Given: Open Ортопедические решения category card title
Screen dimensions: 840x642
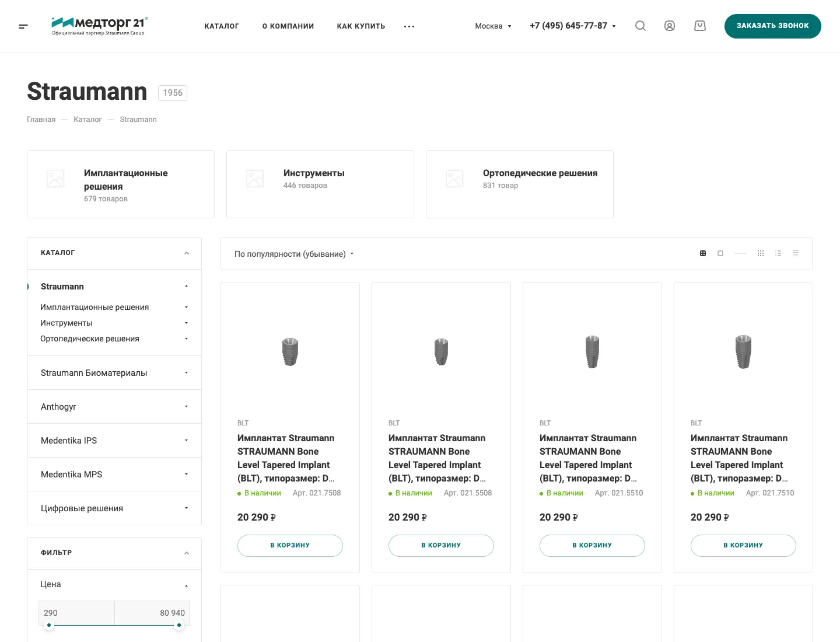Looking at the screenshot, I should tap(540, 173).
